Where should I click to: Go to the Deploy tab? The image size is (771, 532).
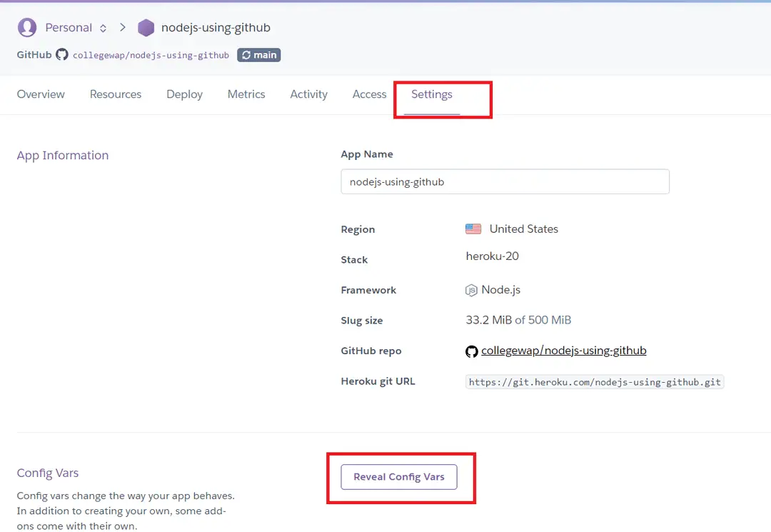click(x=184, y=94)
